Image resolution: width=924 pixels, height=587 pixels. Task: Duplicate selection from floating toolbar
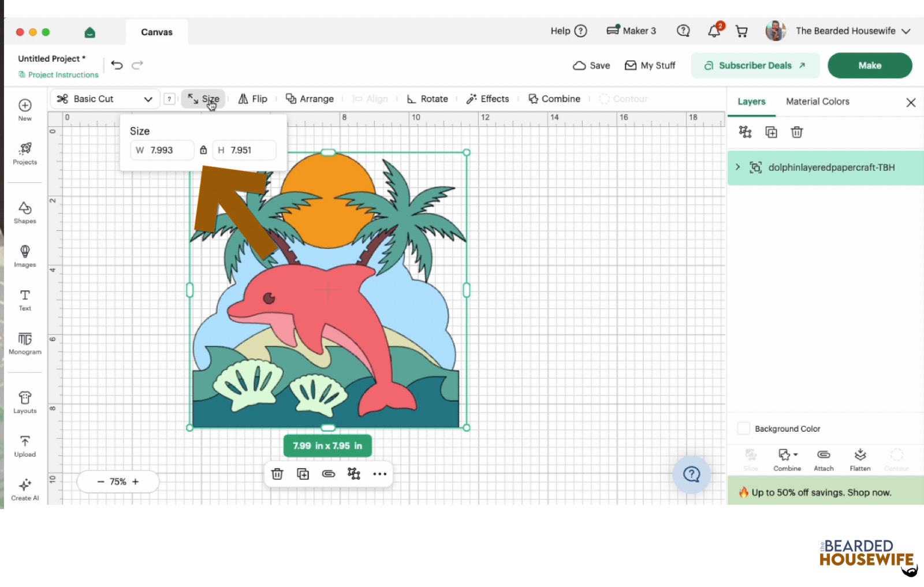[x=303, y=474]
